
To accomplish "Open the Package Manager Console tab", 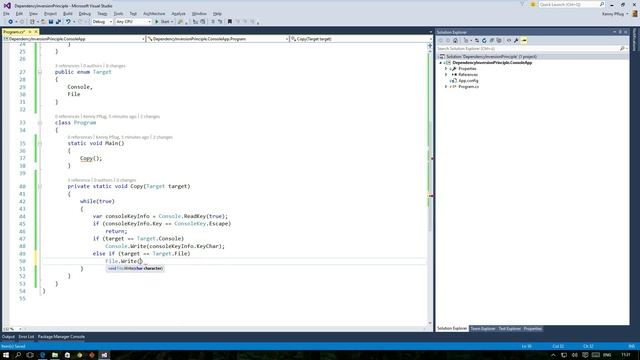I will click(x=61, y=337).
